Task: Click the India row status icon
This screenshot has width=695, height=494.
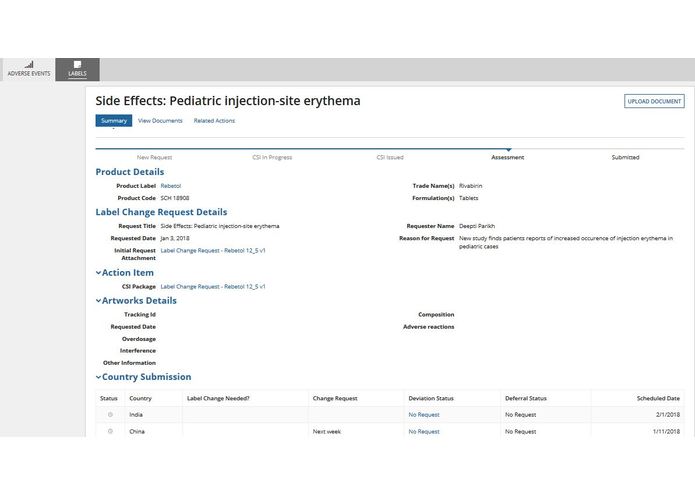Action: click(110, 414)
